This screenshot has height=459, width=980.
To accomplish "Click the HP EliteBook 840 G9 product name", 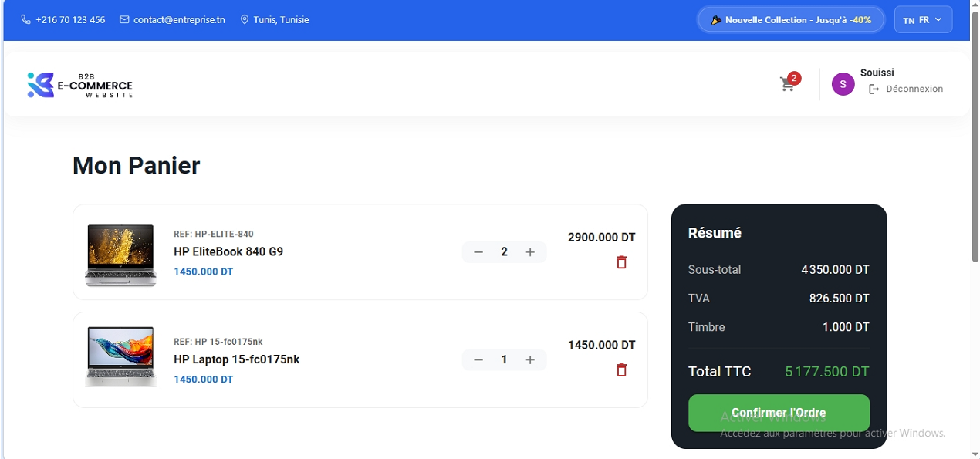I will point(228,251).
